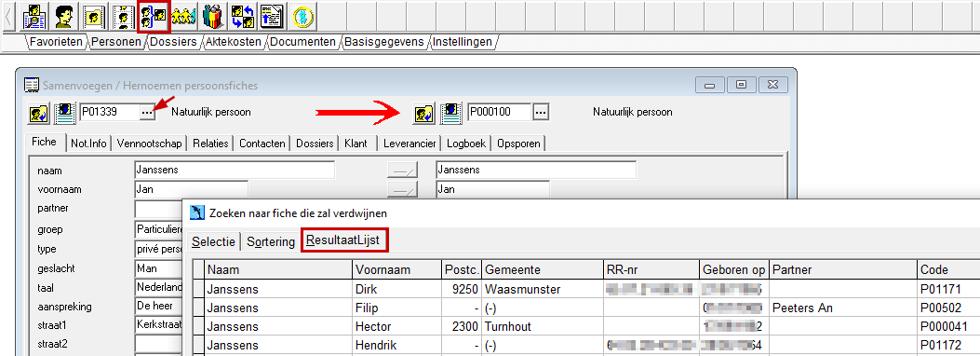Image resolution: width=980 pixels, height=356 pixels.
Task: Open the Leverancier tab
Action: tap(410, 144)
